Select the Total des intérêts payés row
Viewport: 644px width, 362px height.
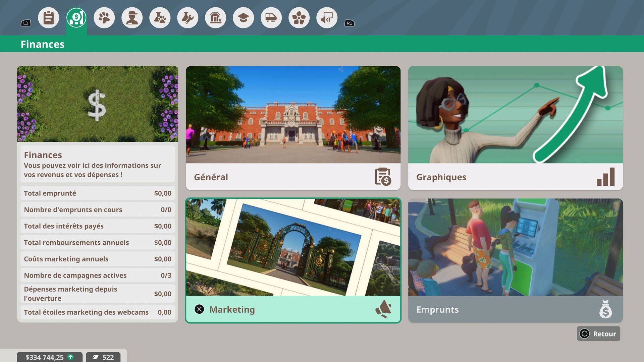[98, 226]
